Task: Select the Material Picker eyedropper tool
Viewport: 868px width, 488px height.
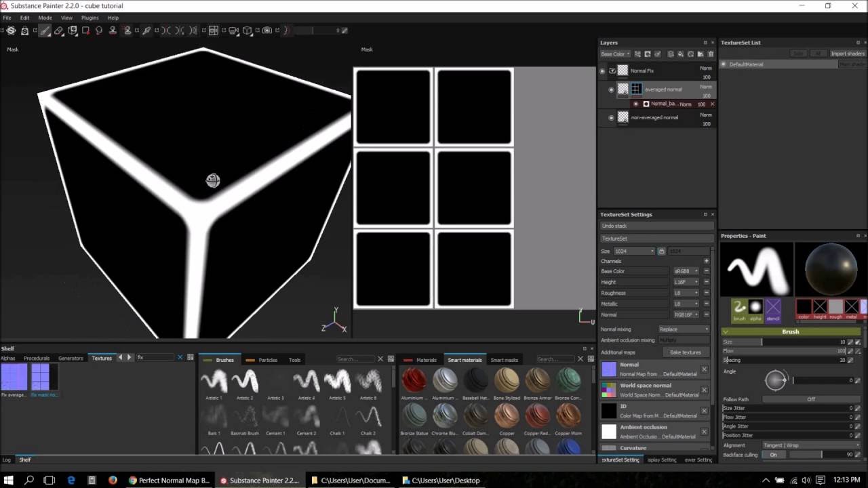Action: point(146,30)
